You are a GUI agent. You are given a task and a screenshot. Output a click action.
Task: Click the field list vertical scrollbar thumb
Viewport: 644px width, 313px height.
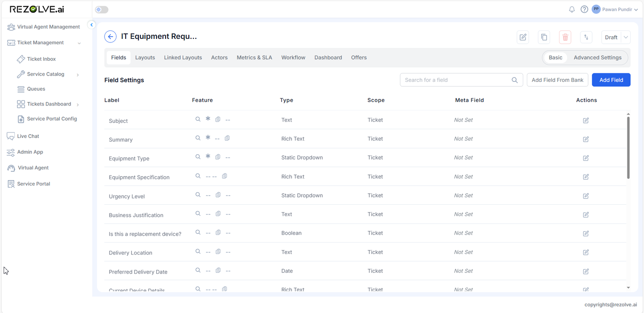click(628, 148)
